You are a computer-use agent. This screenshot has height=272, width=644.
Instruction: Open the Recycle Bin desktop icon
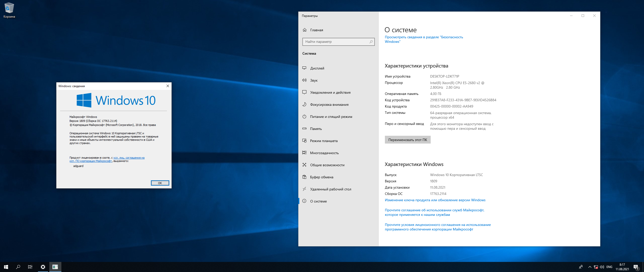[9, 10]
